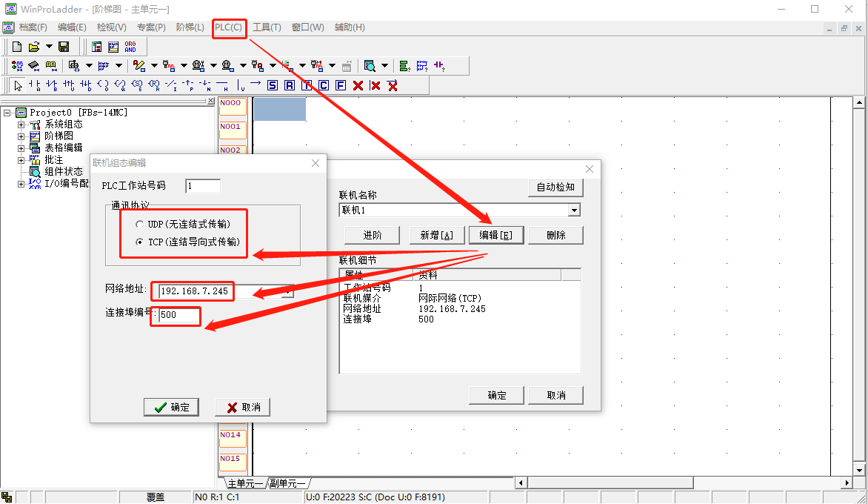868x504 pixels.
Task: Select UDP connectionless protocol option
Action: pyautogui.click(x=139, y=225)
